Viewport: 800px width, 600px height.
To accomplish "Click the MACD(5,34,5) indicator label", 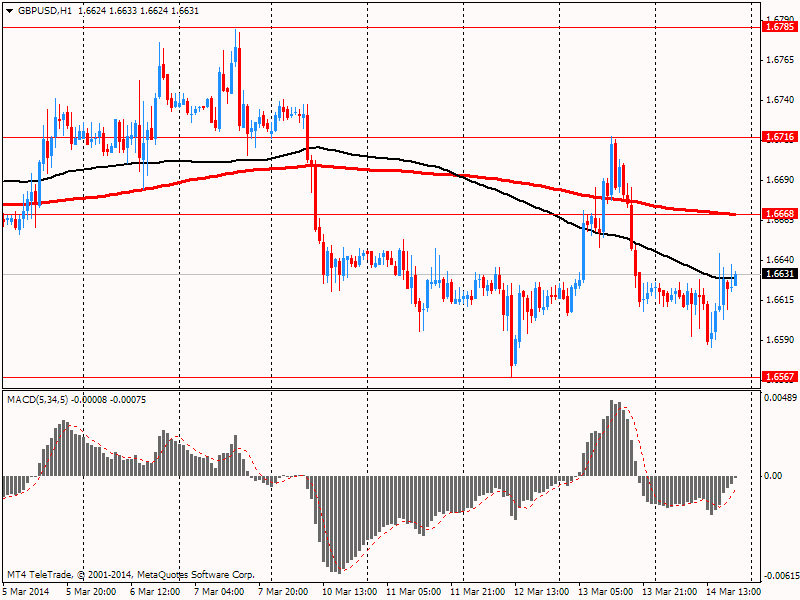I will (37, 400).
